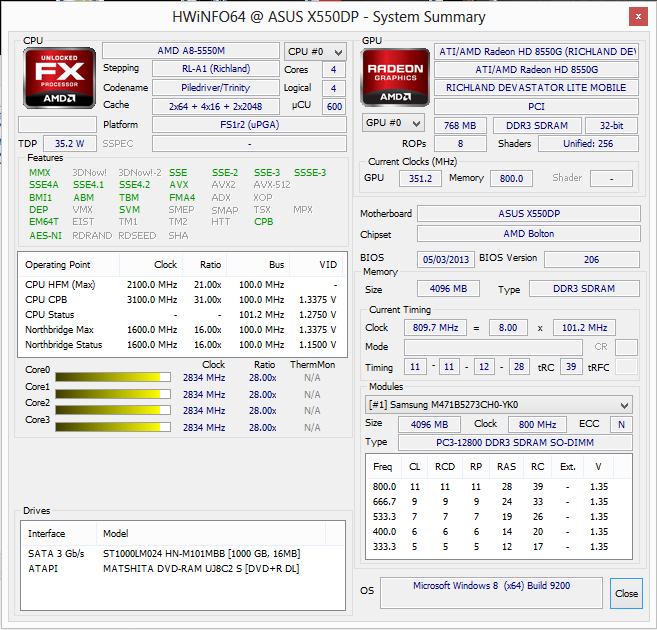The height and width of the screenshot is (630, 657).
Task: Click the Radeon Graphics AMD logo
Action: click(x=395, y=77)
